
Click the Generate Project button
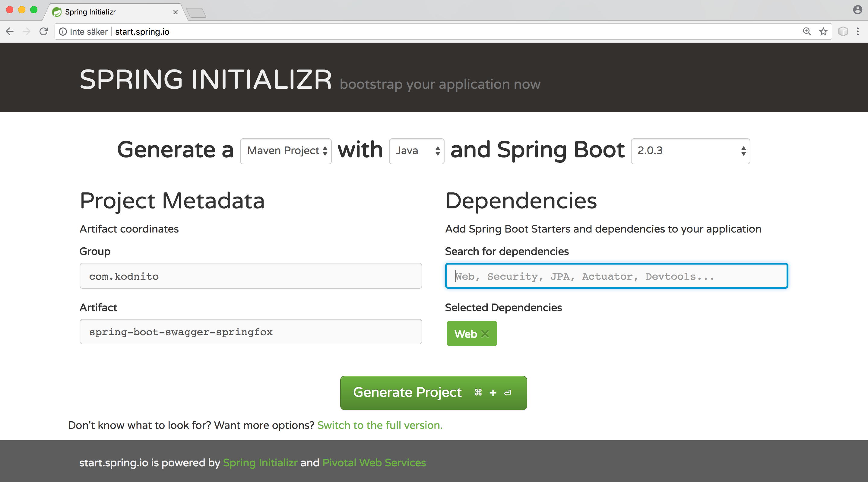point(433,393)
